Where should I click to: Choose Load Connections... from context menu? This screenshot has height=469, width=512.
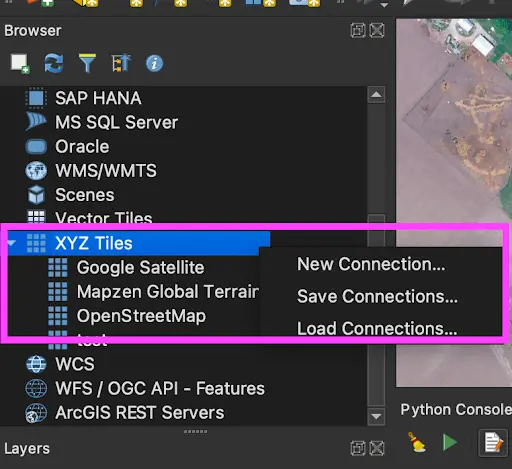click(377, 328)
